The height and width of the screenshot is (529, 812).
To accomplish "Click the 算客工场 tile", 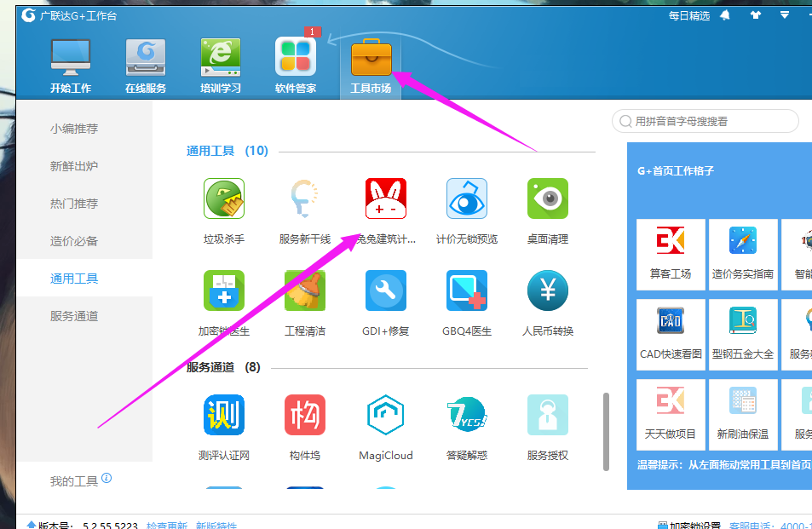I will (x=671, y=254).
